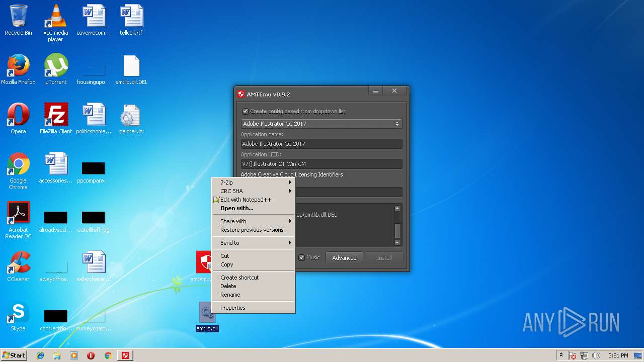
Task: Select the accessories document icon
Action: point(55,168)
